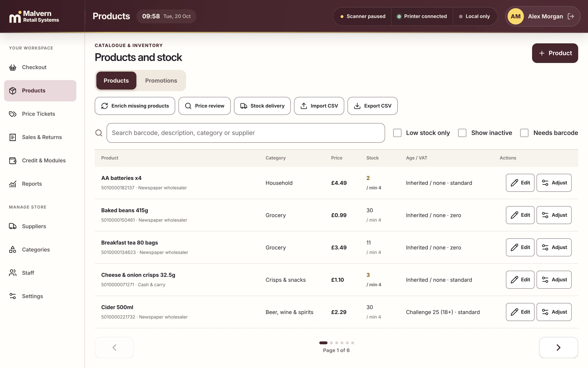Edit Cheese & onion crisps 32.5g
The height and width of the screenshot is (368, 588).
(x=520, y=280)
